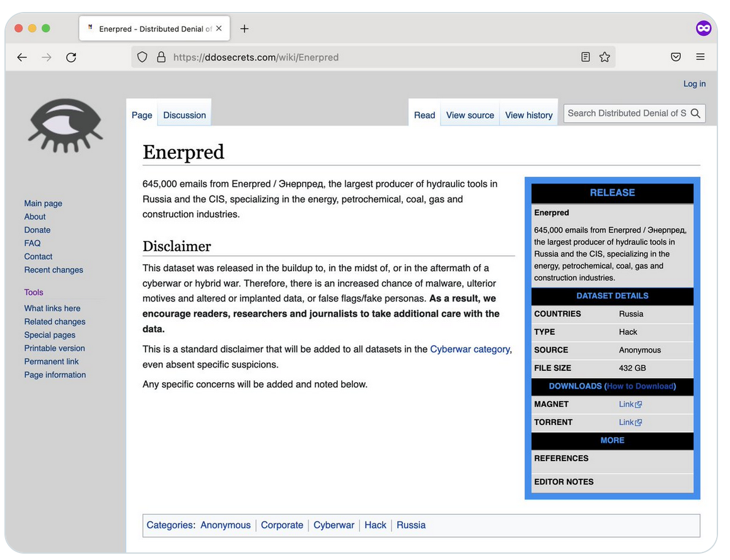Click the EDITOR NOTES row in infobox

(612, 483)
